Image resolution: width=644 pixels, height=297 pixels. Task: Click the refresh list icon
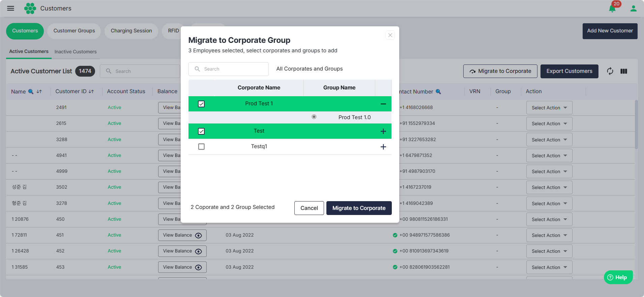point(610,71)
